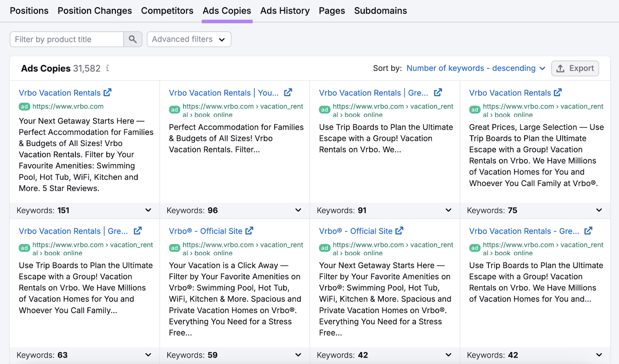The height and width of the screenshot is (364, 619).
Task: Open external link icon on Vrbo® - Official Site ad
Action: point(249,230)
